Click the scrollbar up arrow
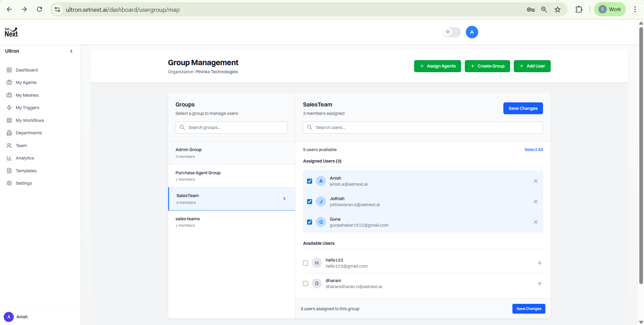The image size is (644, 325). pyautogui.click(x=641, y=23)
